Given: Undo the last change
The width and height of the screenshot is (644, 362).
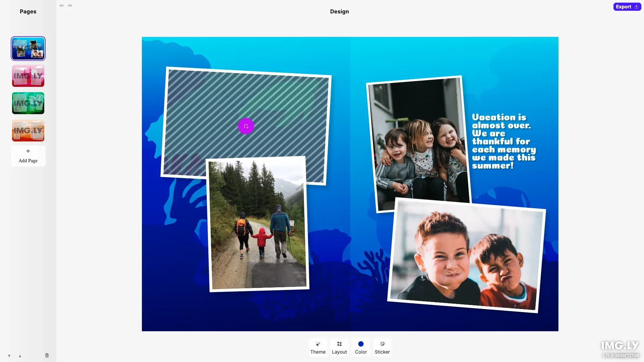Looking at the screenshot, I should 61,6.
